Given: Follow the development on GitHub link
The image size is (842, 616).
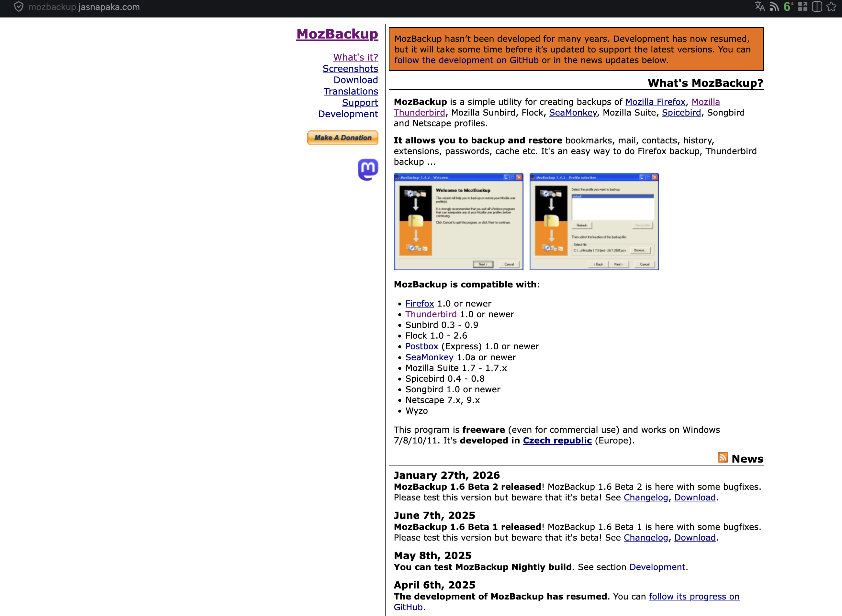Looking at the screenshot, I should pyautogui.click(x=466, y=60).
